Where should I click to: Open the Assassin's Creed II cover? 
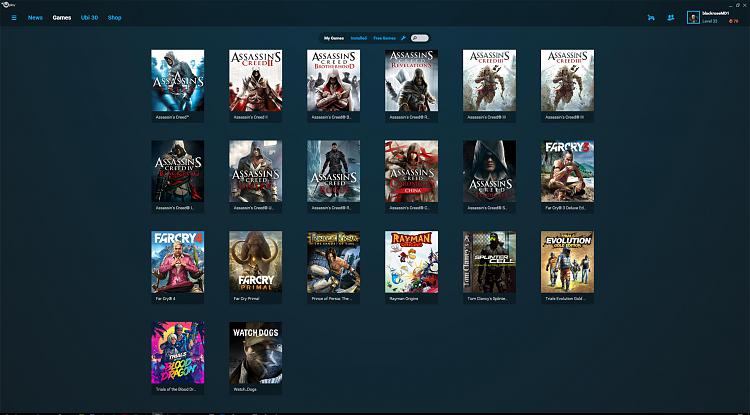(255, 80)
